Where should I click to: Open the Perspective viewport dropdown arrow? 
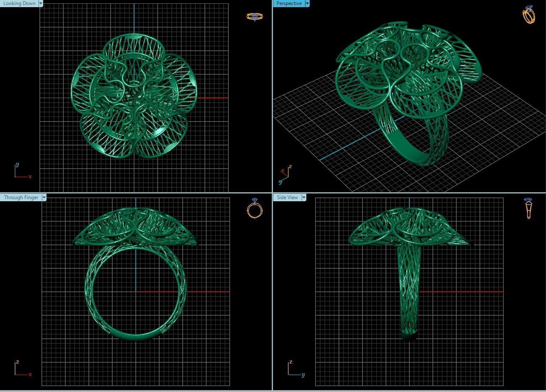[x=307, y=3]
